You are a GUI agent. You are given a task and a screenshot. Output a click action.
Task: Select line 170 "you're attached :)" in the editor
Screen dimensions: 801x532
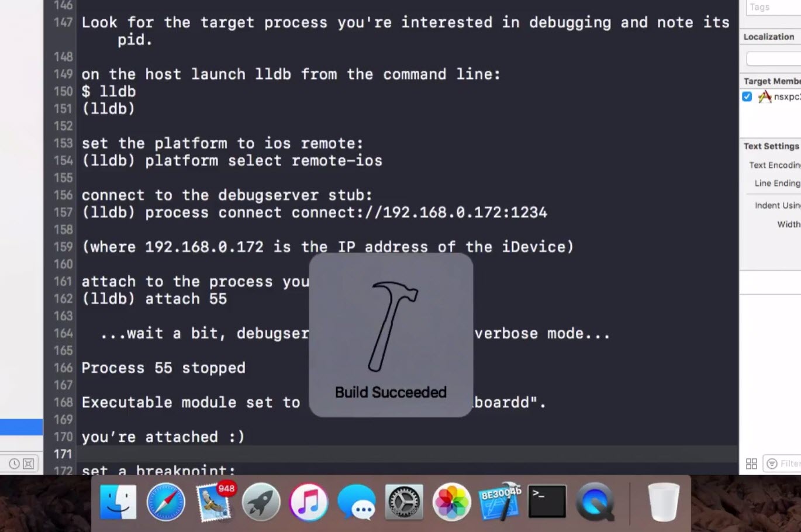click(x=163, y=436)
